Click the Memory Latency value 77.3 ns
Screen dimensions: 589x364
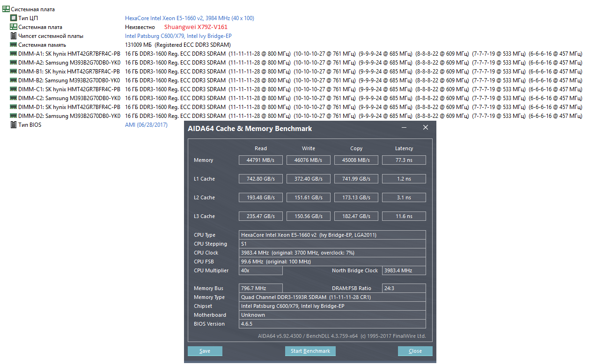(404, 160)
